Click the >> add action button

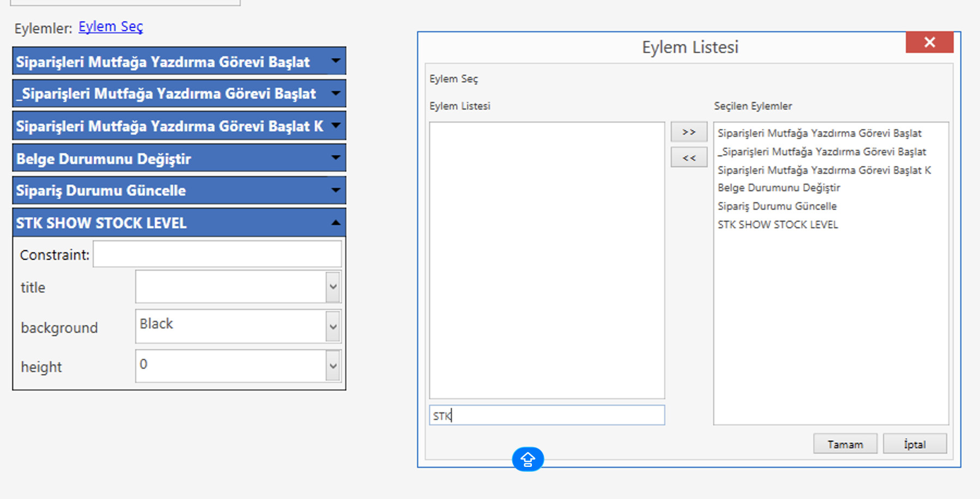pyautogui.click(x=689, y=132)
